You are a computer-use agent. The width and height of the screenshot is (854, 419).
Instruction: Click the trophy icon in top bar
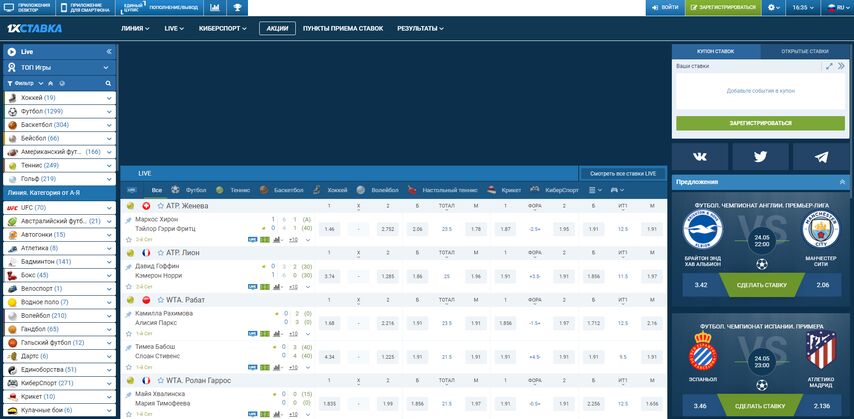pos(237,8)
